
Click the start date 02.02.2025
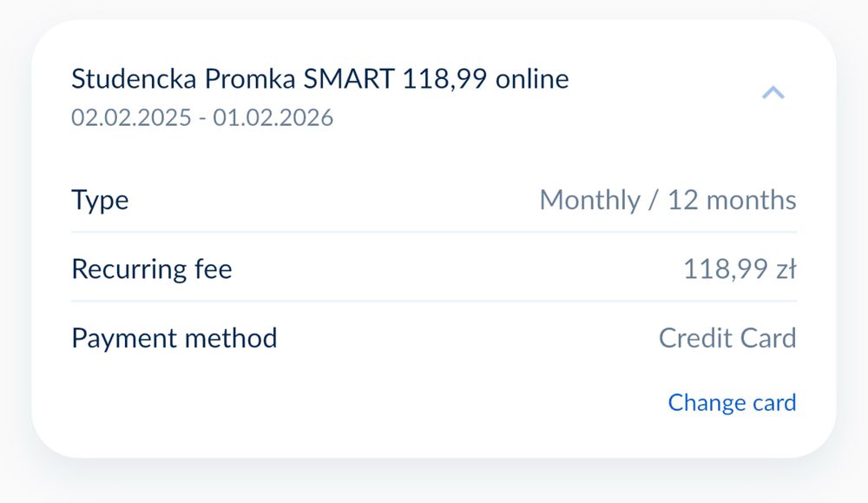(131, 118)
